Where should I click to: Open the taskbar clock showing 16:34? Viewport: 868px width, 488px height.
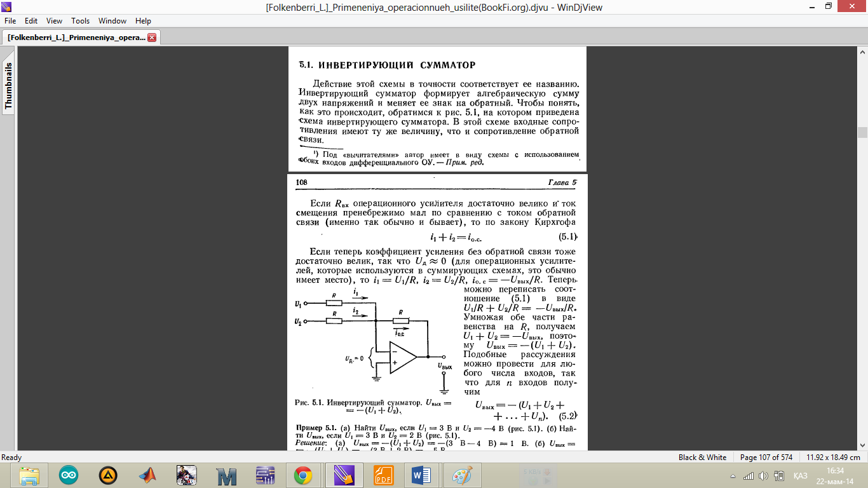click(835, 475)
